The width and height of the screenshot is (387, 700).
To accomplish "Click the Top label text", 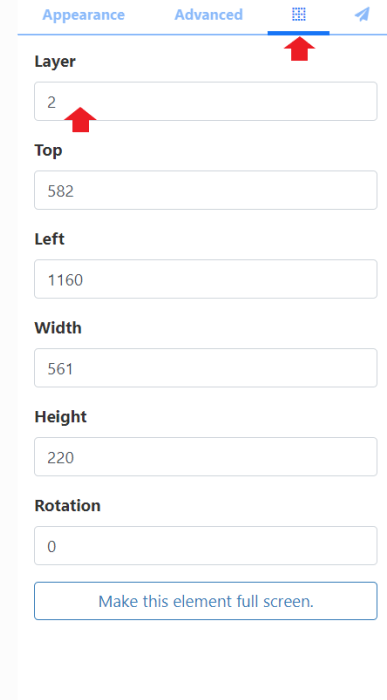I will point(48,150).
